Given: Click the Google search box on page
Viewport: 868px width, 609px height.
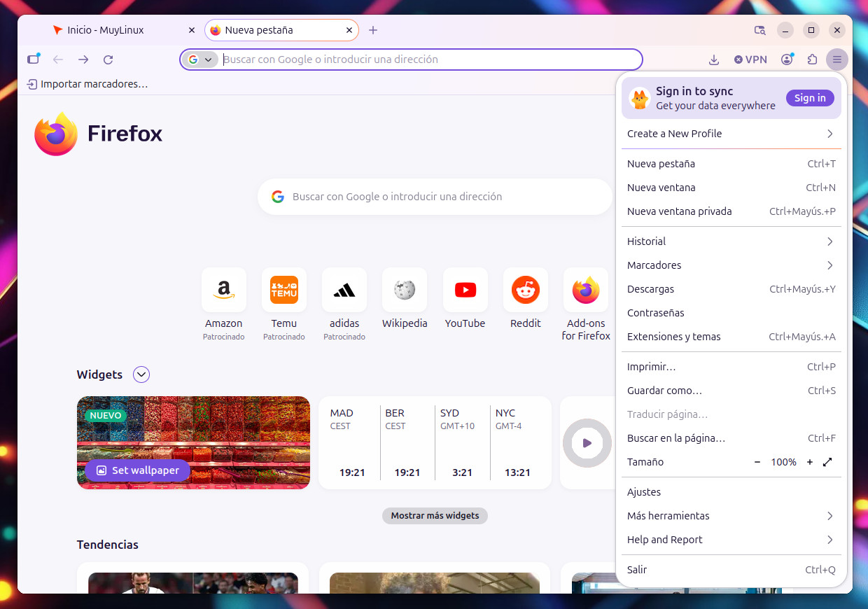Looking at the screenshot, I should click(x=435, y=197).
